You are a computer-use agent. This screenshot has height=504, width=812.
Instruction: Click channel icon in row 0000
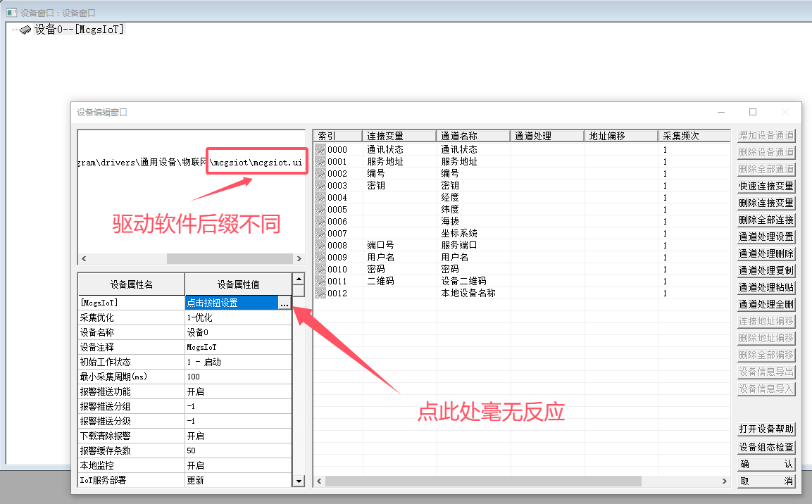click(320, 150)
